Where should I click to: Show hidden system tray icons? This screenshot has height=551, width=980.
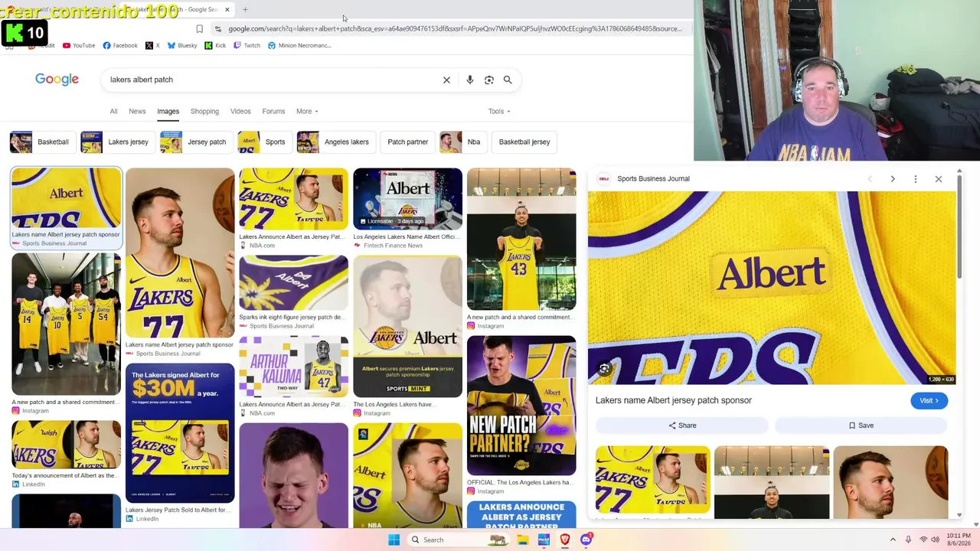pyautogui.click(x=893, y=540)
